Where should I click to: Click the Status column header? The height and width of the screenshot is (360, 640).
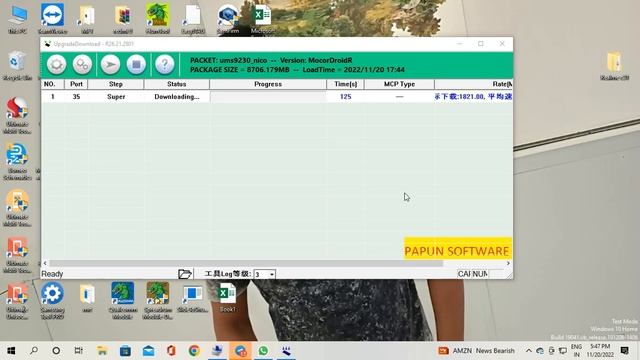pyautogui.click(x=177, y=84)
